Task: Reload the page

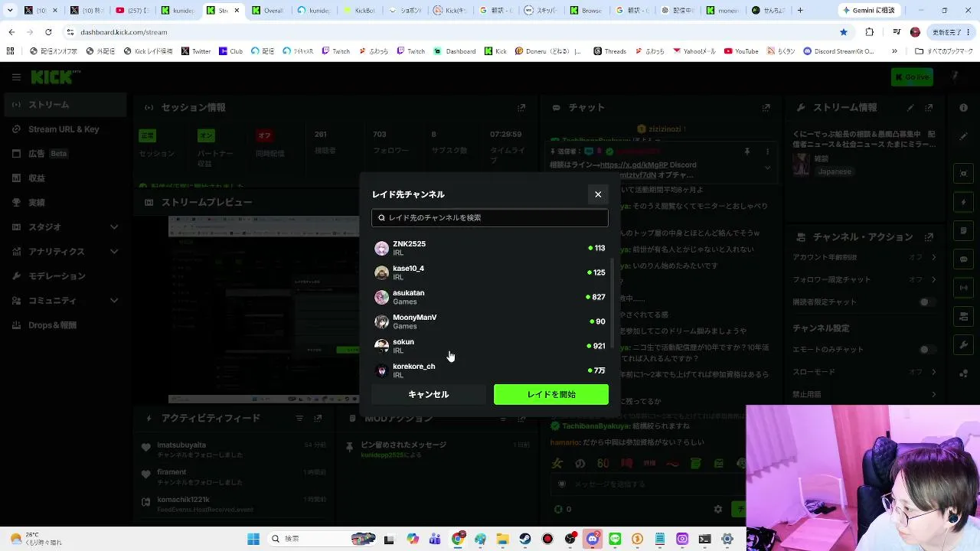Action: pyautogui.click(x=48, y=32)
